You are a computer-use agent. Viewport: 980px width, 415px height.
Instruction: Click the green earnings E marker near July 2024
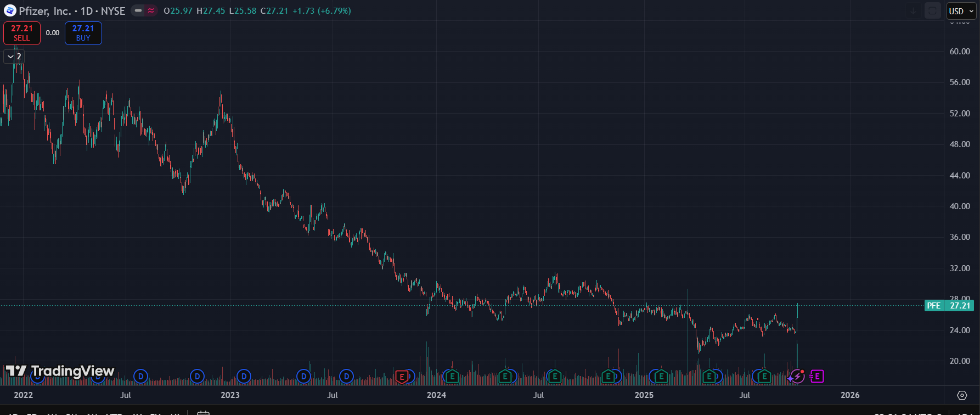[x=555, y=377]
